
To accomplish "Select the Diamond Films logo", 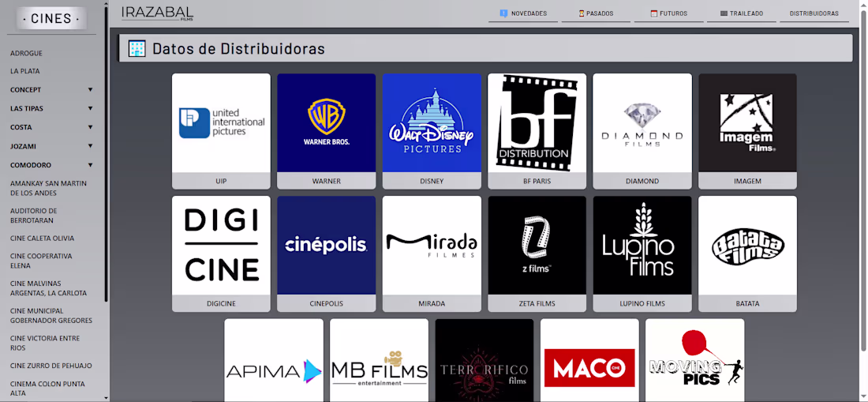I will [642, 123].
